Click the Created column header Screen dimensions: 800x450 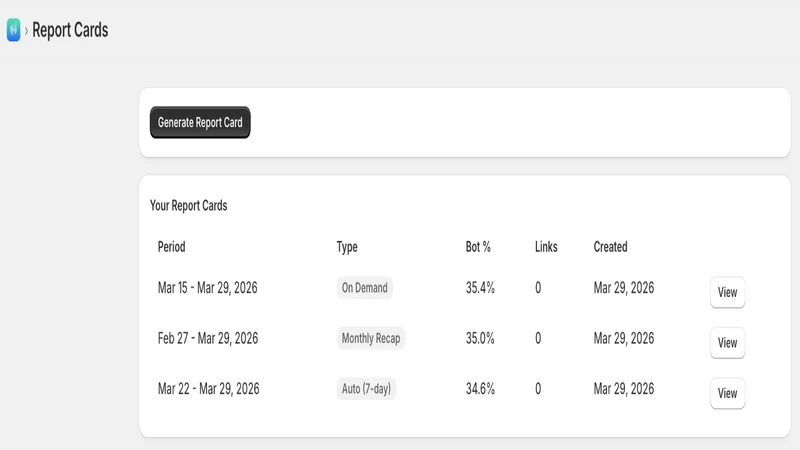tap(610, 247)
